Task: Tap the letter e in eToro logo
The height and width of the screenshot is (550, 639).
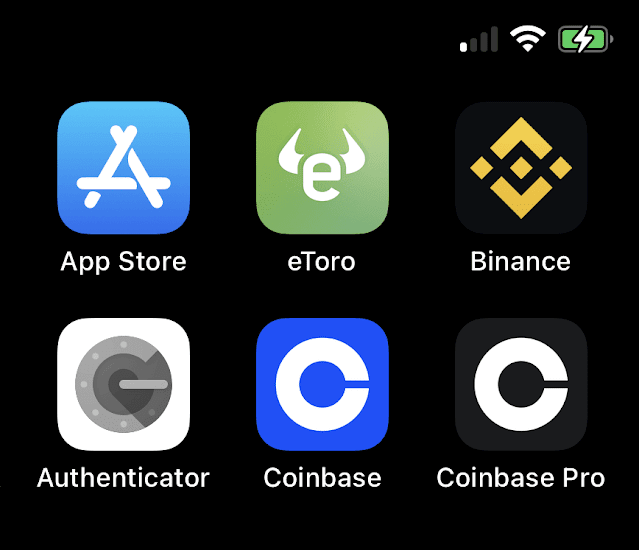Action: [x=322, y=178]
